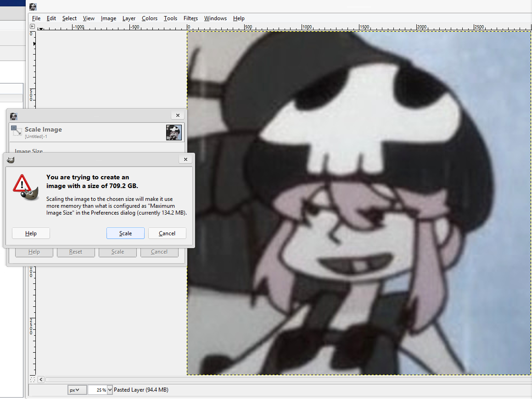This screenshot has width=532, height=399.
Task: Click the horizontal scrollbar track
Action: [x=288, y=380]
